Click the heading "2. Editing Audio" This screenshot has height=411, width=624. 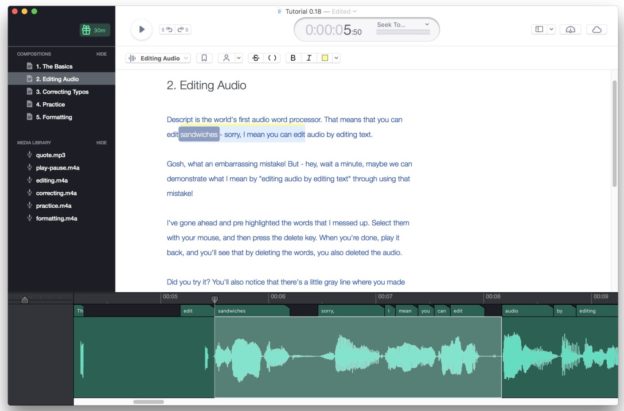click(206, 86)
